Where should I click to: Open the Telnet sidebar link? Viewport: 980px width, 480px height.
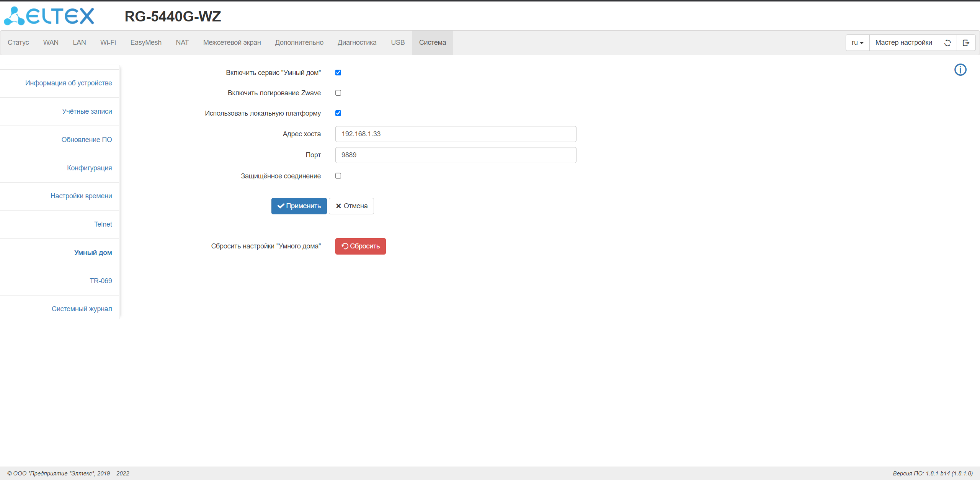pyautogui.click(x=103, y=224)
